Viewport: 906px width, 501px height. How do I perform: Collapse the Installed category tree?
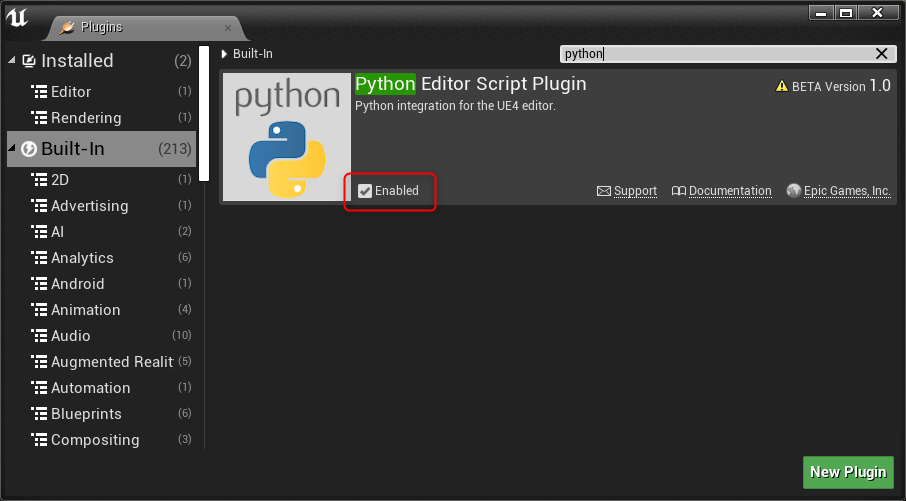click(12, 60)
